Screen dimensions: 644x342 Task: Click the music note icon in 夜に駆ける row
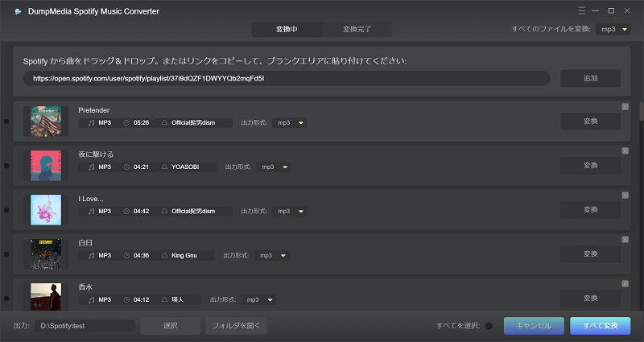pyautogui.click(x=91, y=167)
